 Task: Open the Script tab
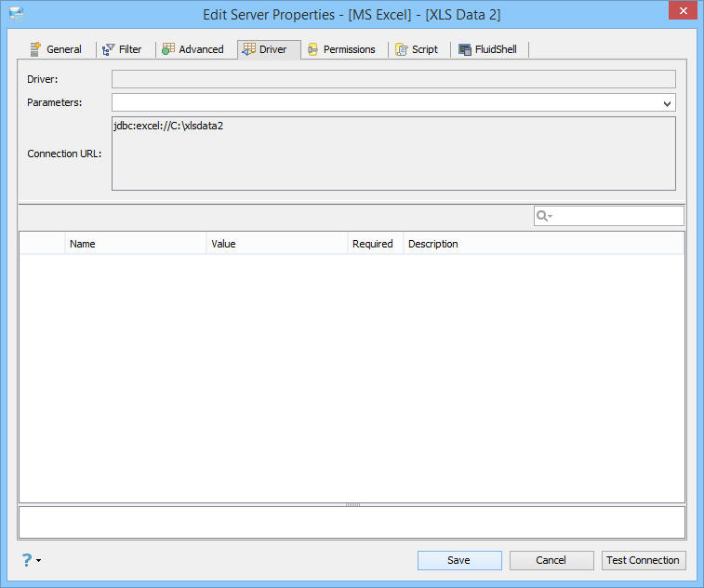pos(418,49)
